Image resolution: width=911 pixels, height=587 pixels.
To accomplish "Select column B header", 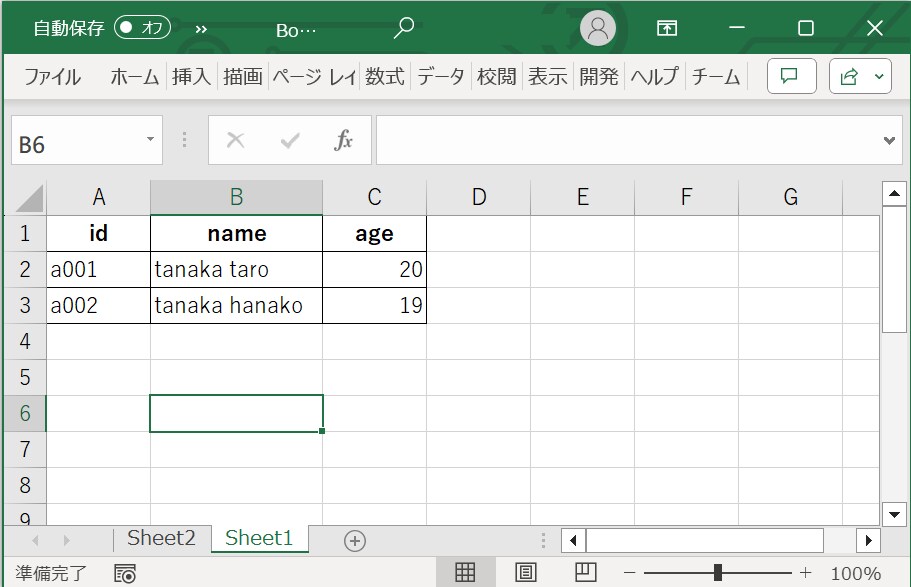I will 236,197.
